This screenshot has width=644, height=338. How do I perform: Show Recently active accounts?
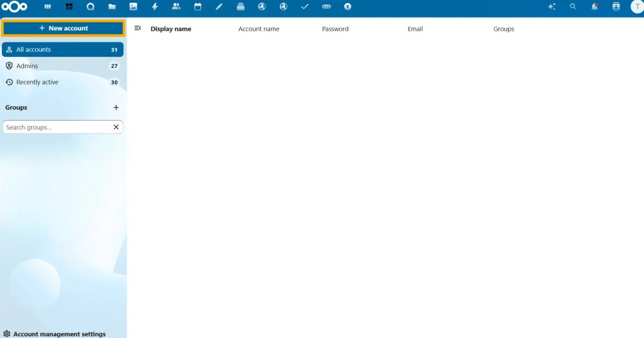[63, 82]
